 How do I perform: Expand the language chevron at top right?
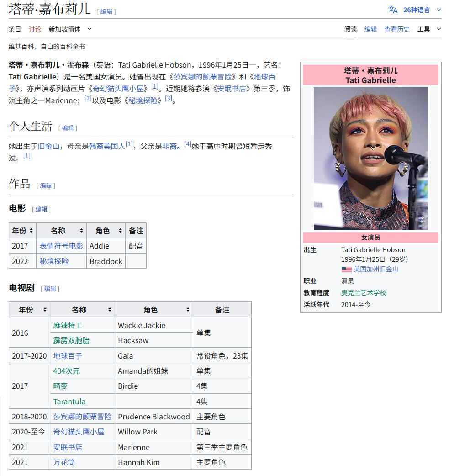438,10
